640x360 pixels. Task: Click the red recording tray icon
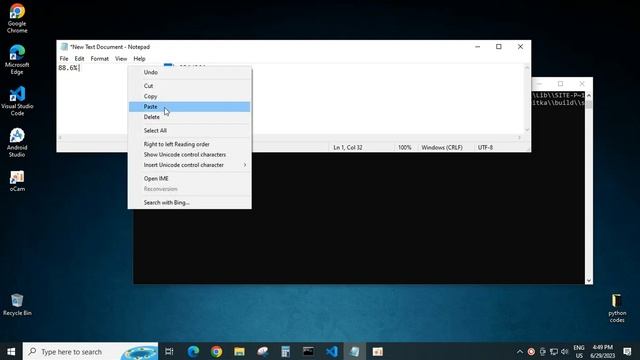point(531,351)
